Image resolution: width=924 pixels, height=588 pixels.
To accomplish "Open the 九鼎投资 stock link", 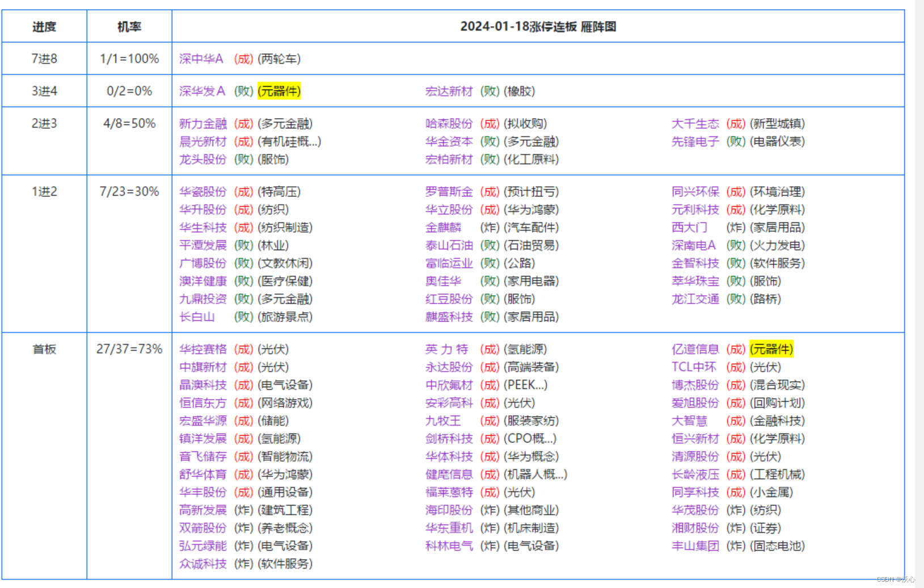I will tap(203, 299).
